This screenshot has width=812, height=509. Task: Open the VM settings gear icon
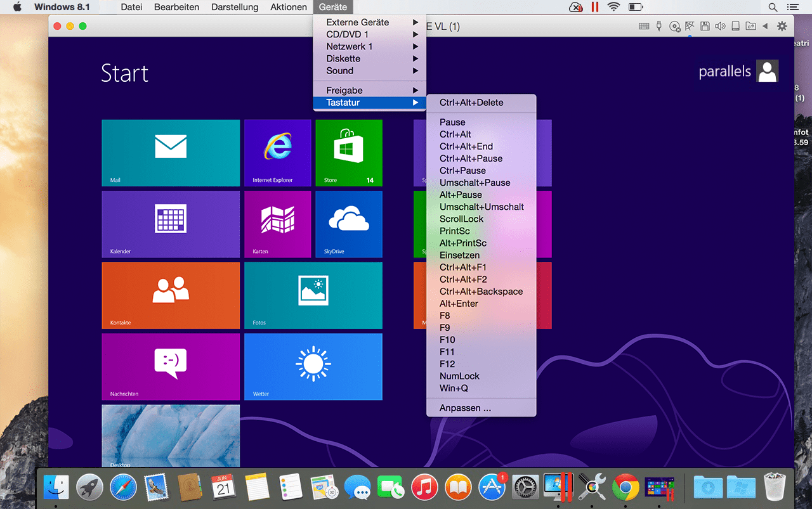pos(782,26)
